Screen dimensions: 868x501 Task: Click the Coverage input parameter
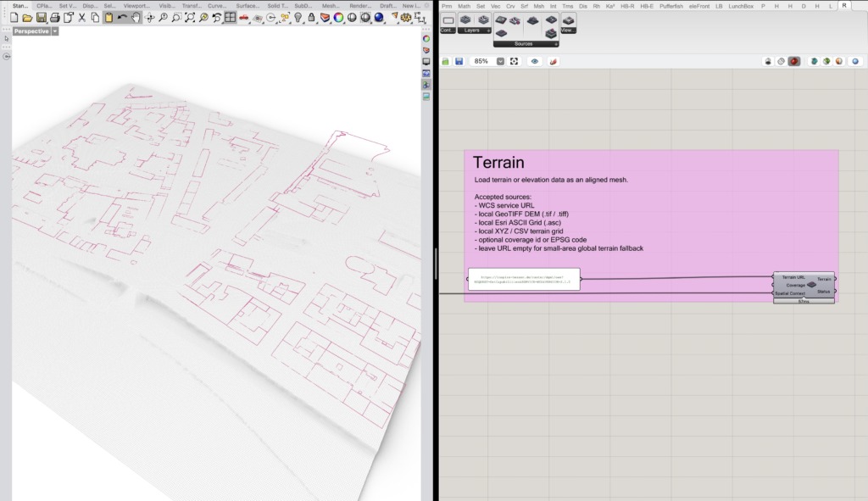coord(795,285)
